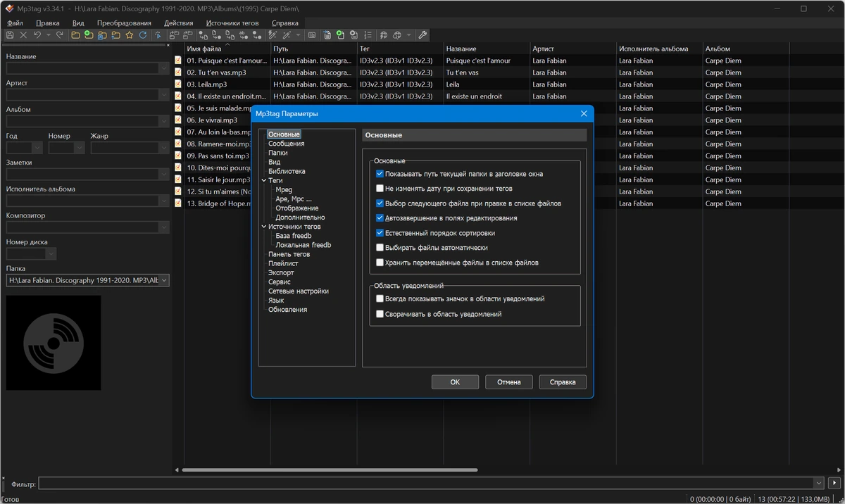Click the Redo arrow in the toolbar
The height and width of the screenshot is (504, 845).
(60, 34)
